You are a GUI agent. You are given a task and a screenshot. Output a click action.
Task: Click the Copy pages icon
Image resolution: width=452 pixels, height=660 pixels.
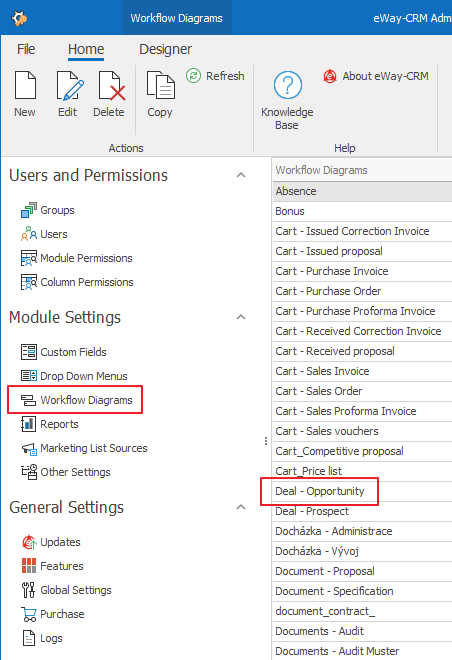pyautogui.click(x=160, y=85)
